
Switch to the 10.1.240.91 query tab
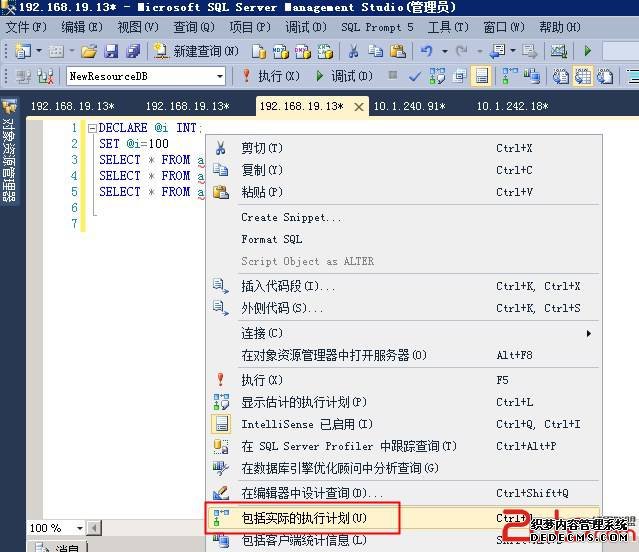409,106
